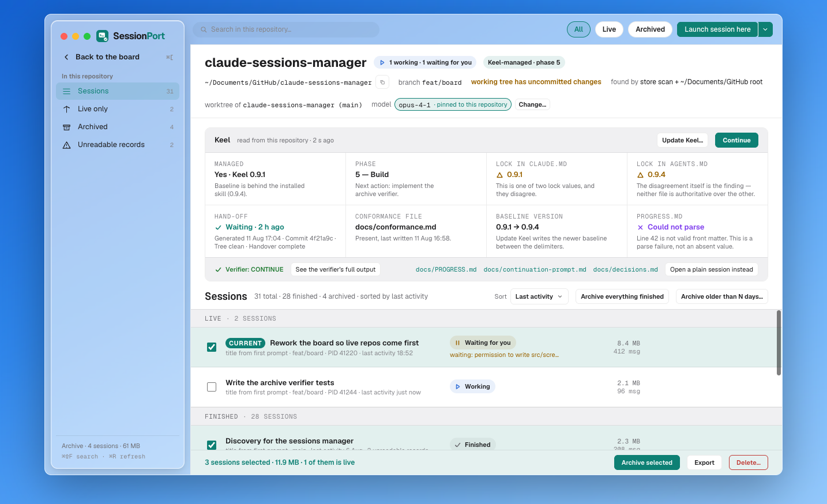
Task: Click the checkmark icon in the Finished badge
Action: 457,445
